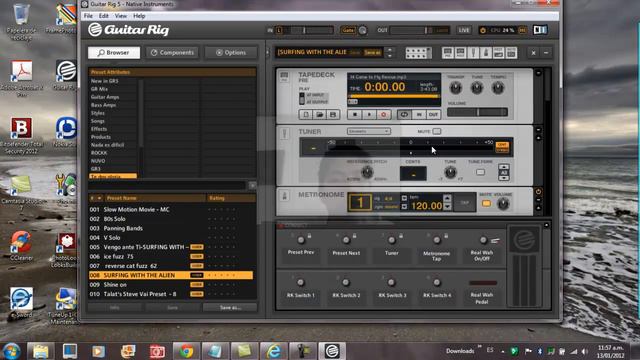Start Tapedeck playback
The image size is (640, 360).
(x=369, y=115)
